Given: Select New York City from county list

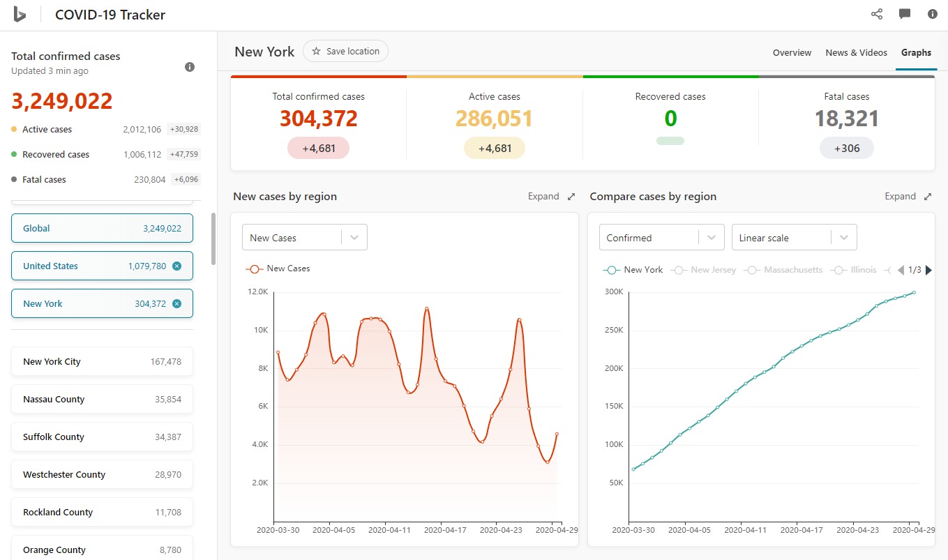Looking at the screenshot, I should 102,362.
